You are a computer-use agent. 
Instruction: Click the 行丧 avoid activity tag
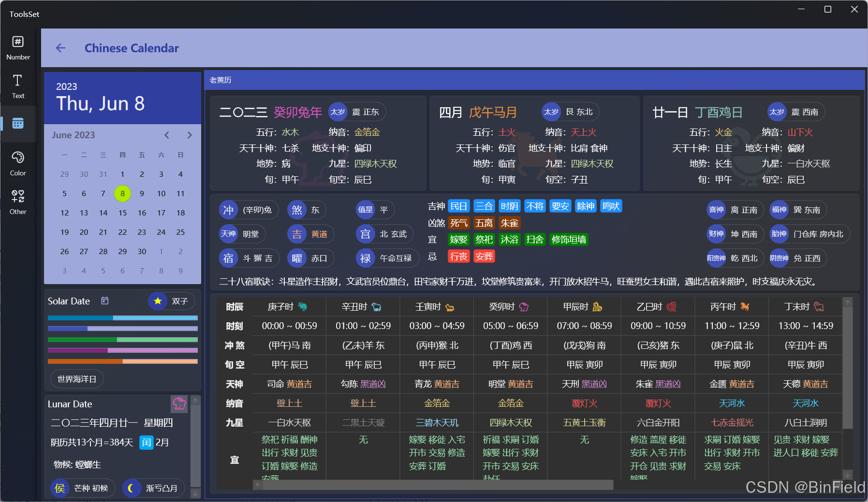coord(458,256)
